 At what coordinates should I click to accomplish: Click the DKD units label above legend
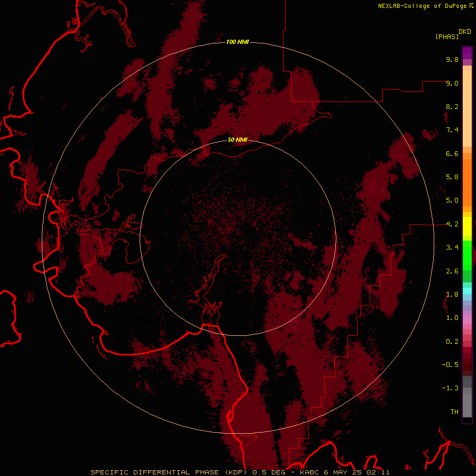point(465,32)
